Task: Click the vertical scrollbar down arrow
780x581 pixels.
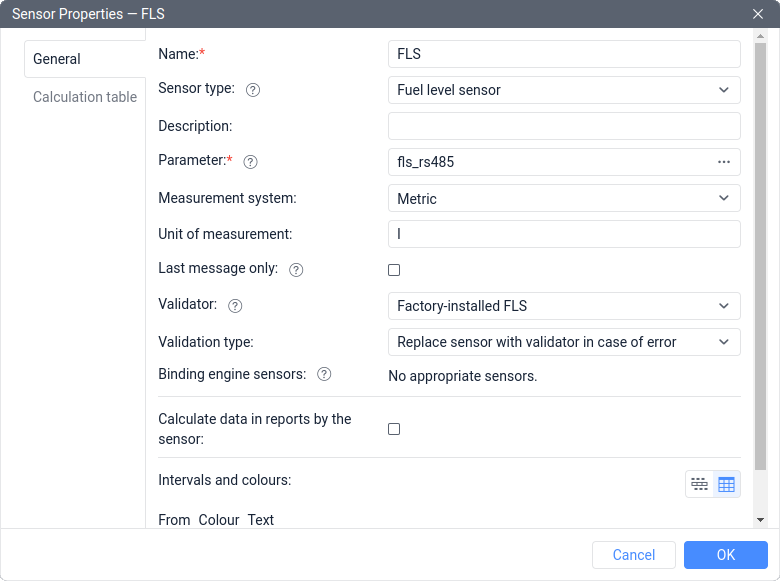Action: [x=760, y=520]
